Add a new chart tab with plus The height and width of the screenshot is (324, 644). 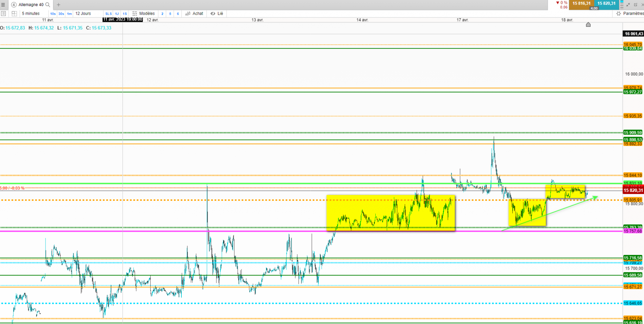[59, 5]
